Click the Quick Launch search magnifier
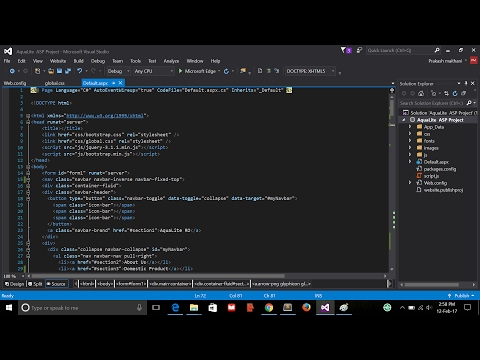This screenshot has height=360, width=480. pyautogui.click(x=437, y=50)
